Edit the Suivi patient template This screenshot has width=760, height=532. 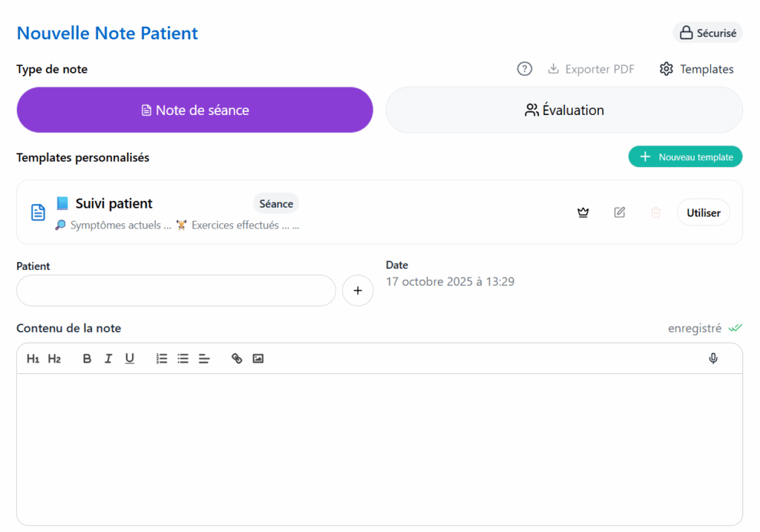[620, 212]
